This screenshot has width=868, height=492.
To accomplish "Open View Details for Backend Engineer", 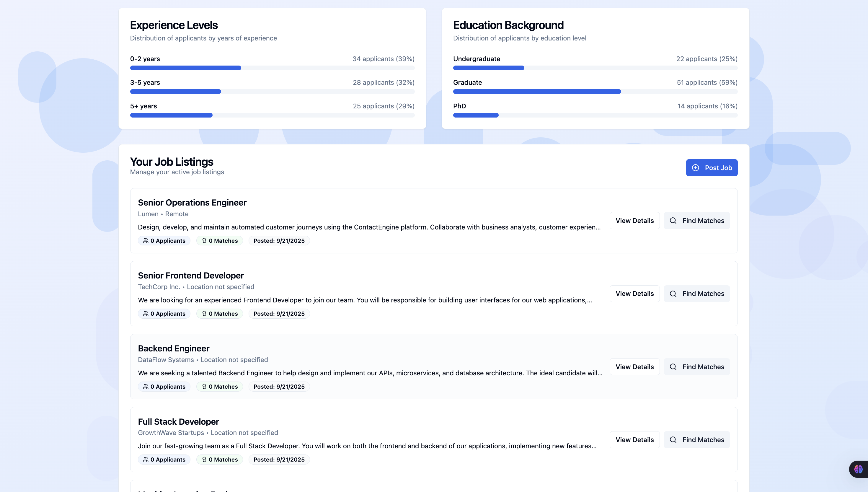I will point(634,366).
